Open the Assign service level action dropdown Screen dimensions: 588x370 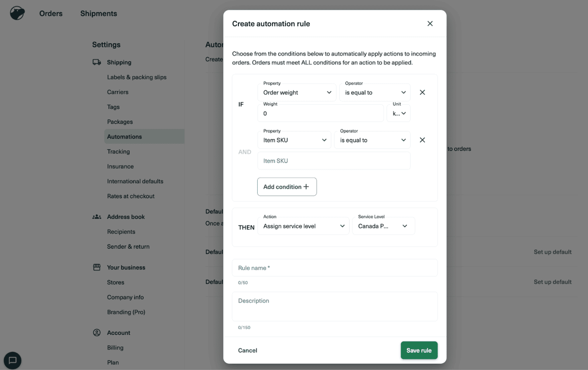pyautogui.click(x=303, y=226)
